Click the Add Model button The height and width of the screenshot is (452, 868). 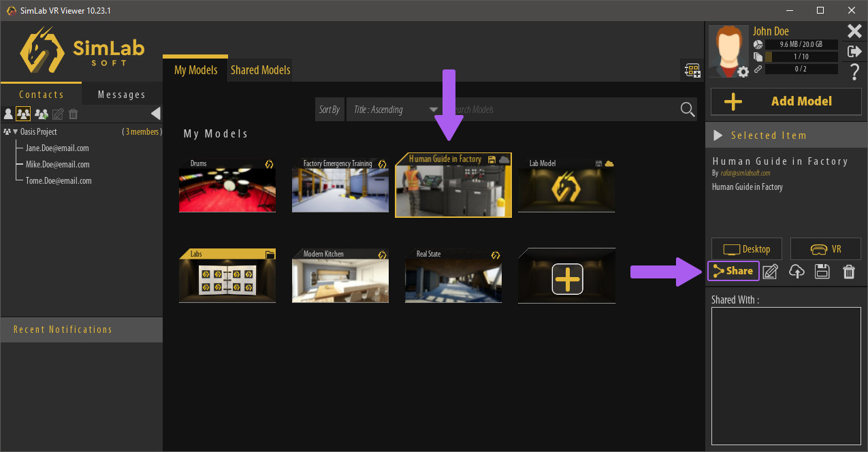click(x=786, y=101)
